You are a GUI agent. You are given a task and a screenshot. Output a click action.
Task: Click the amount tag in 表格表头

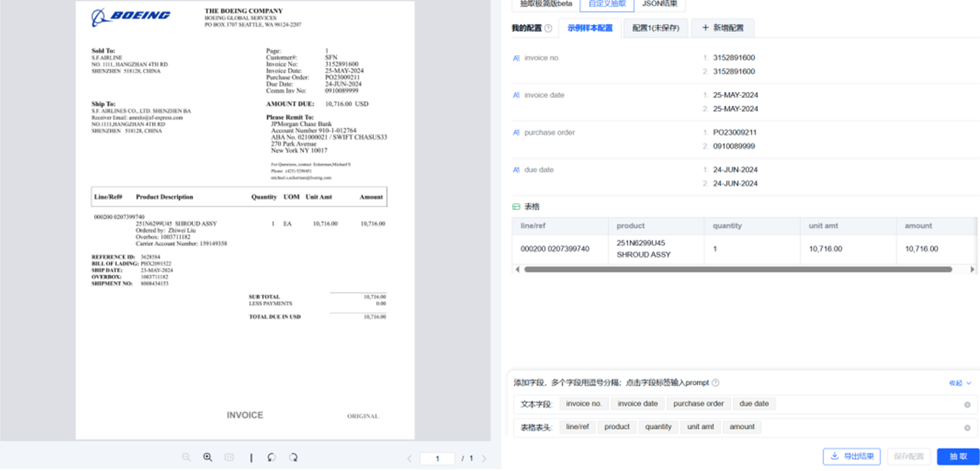point(742,427)
